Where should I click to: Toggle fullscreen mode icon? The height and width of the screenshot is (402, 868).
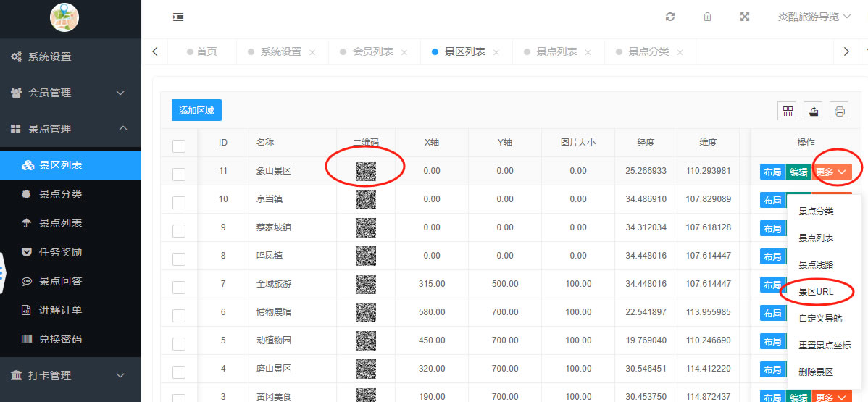click(744, 17)
